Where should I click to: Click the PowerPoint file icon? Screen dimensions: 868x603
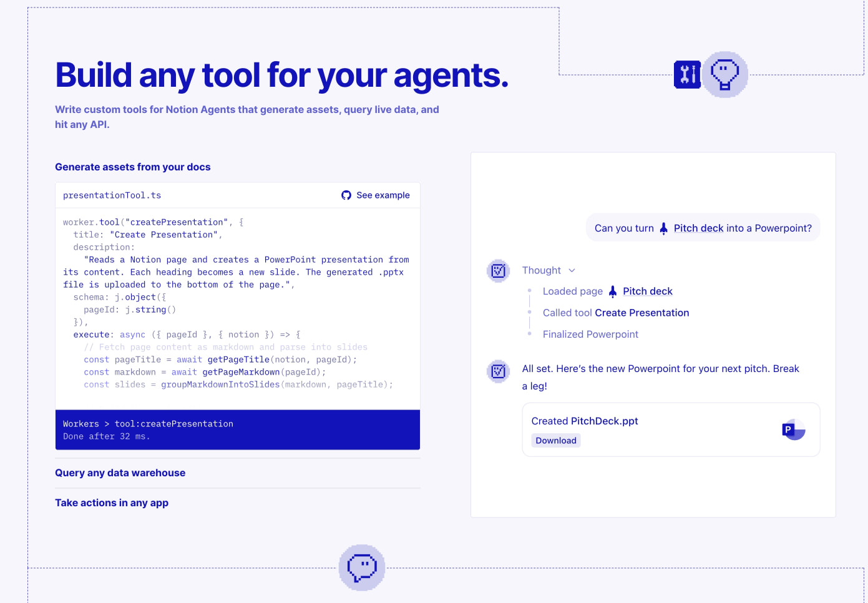[794, 429]
